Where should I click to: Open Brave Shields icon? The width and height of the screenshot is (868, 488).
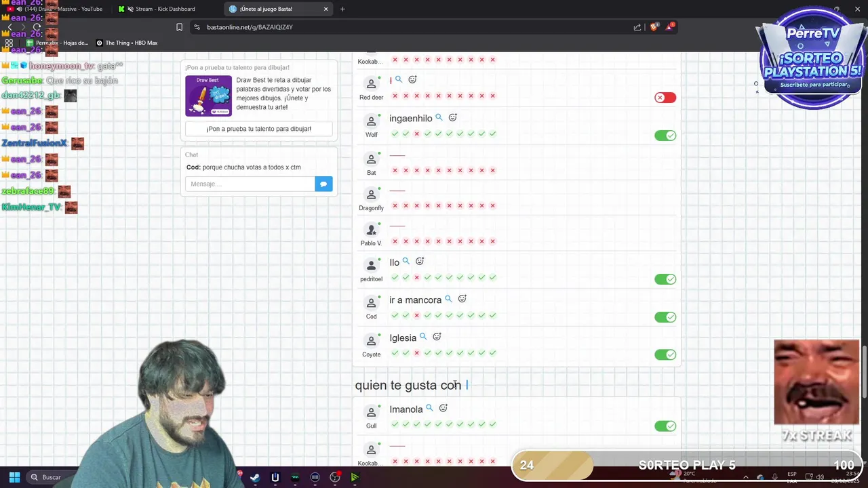pyautogui.click(x=654, y=27)
